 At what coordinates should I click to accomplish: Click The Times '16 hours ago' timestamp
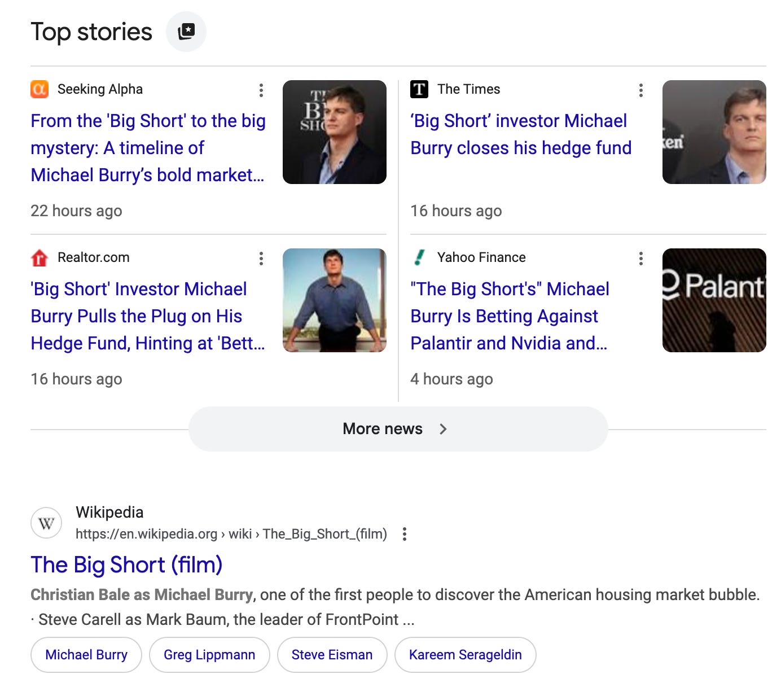point(456,211)
